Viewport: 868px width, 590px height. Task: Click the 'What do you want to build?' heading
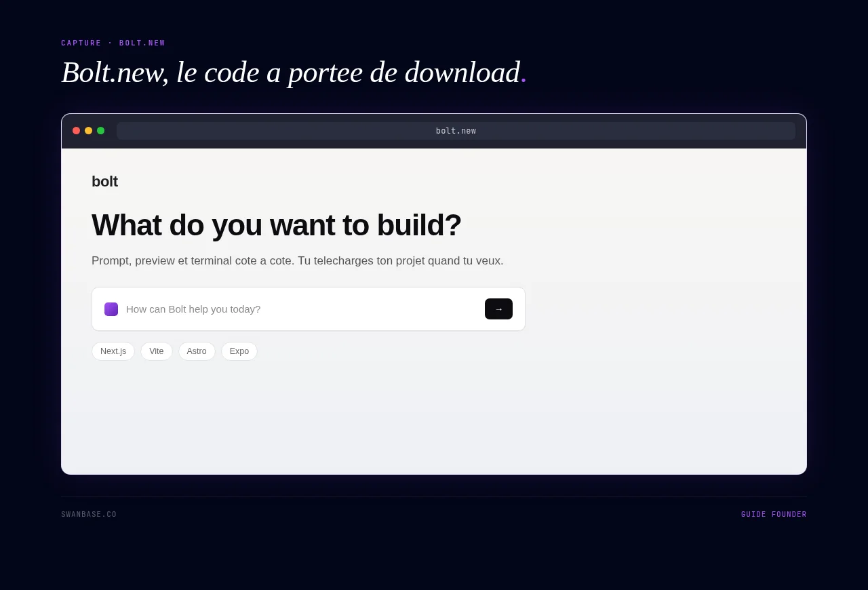click(x=277, y=225)
